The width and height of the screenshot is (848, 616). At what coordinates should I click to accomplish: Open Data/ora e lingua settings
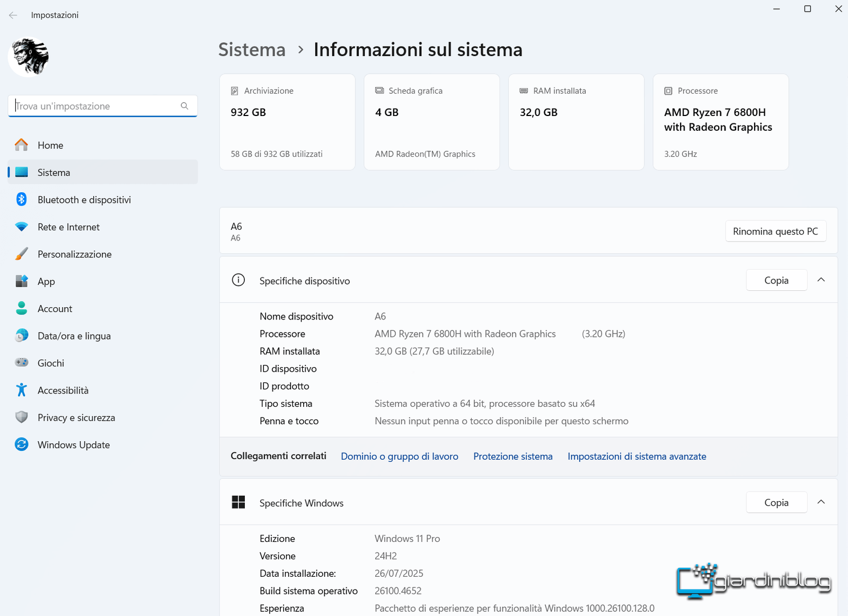(103, 336)
